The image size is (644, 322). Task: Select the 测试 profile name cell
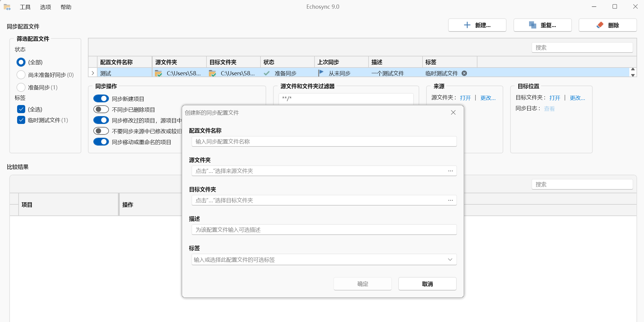pyautogui.click(x=125, y=73)
